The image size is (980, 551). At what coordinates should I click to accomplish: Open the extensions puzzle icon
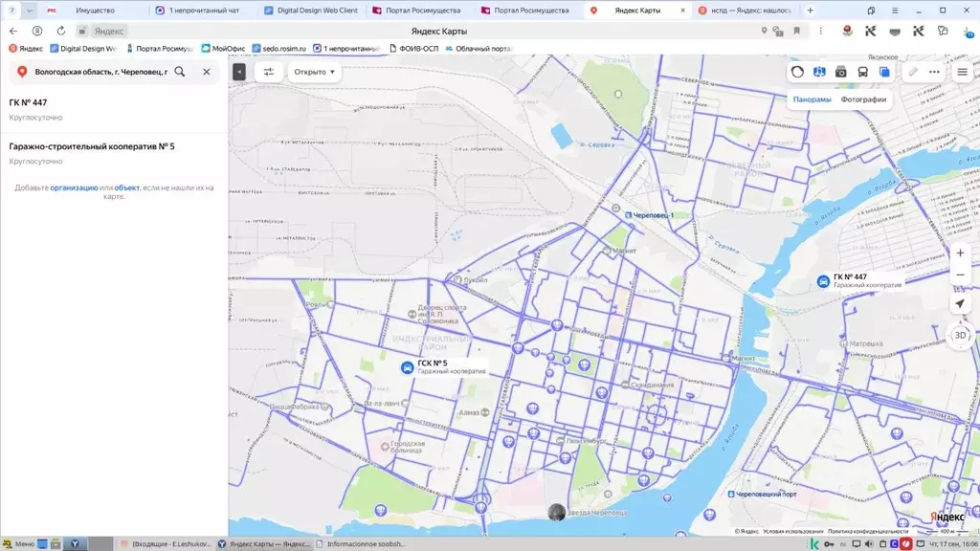point(943,31)
